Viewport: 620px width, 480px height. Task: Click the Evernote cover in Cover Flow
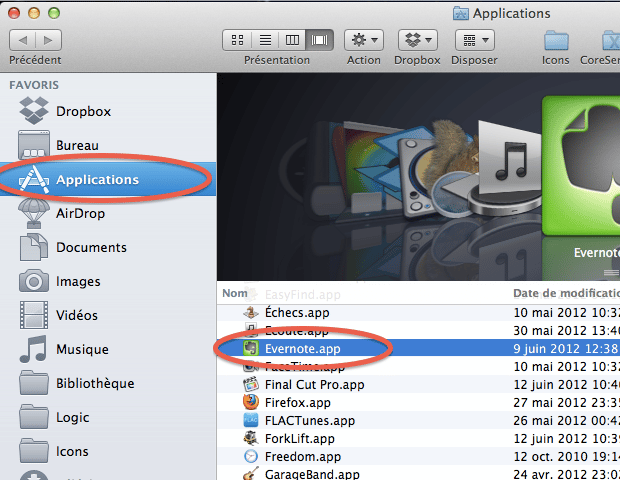pyautogui.click(x=581, y=166)
